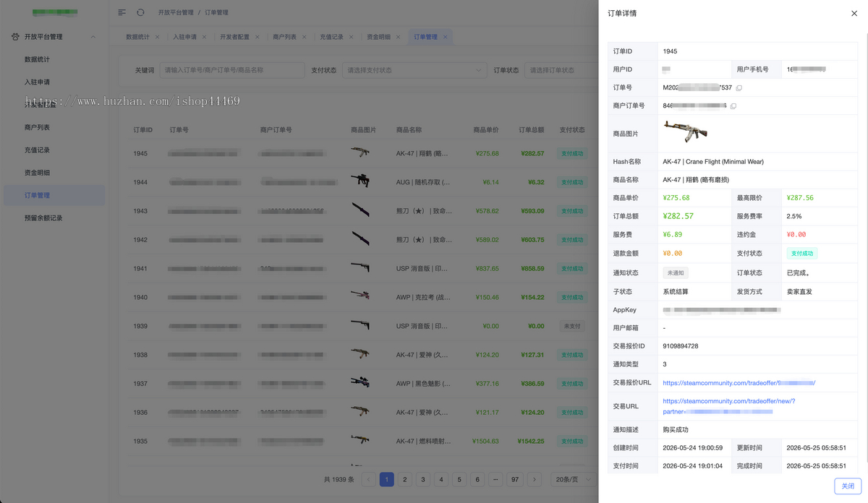Enlarge the AK-47 product image in order details

(685, 132)
